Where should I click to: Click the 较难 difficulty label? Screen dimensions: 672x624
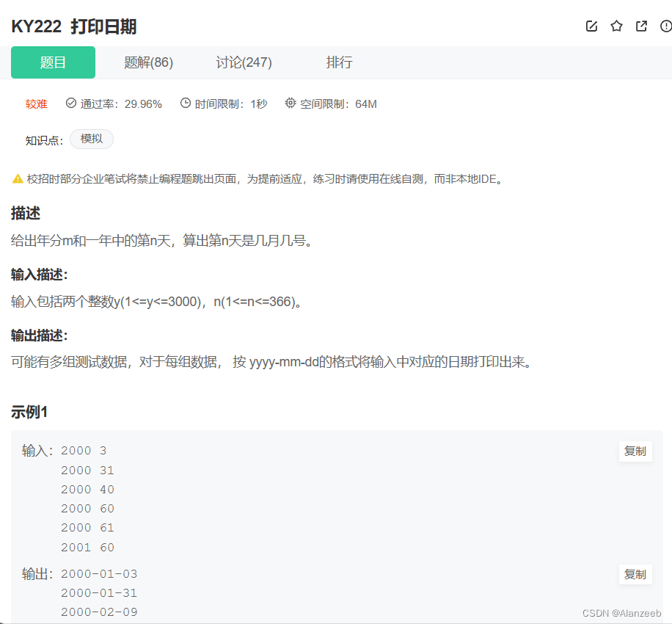36,104
